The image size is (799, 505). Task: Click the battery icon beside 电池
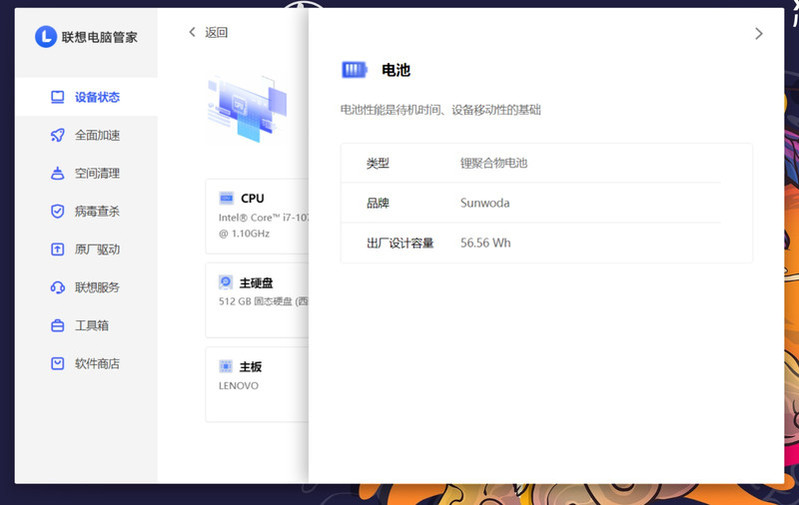point(355,70)
